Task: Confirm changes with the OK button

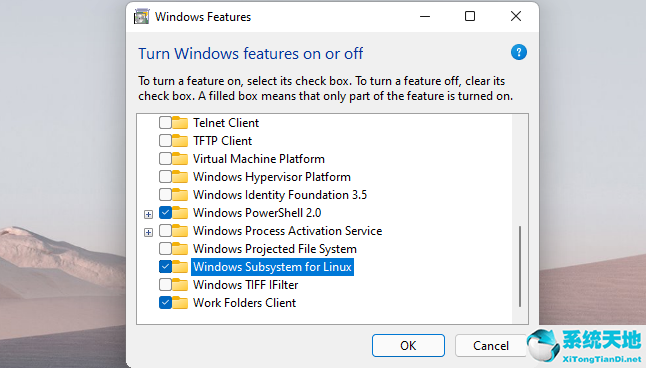Action: 408,345
